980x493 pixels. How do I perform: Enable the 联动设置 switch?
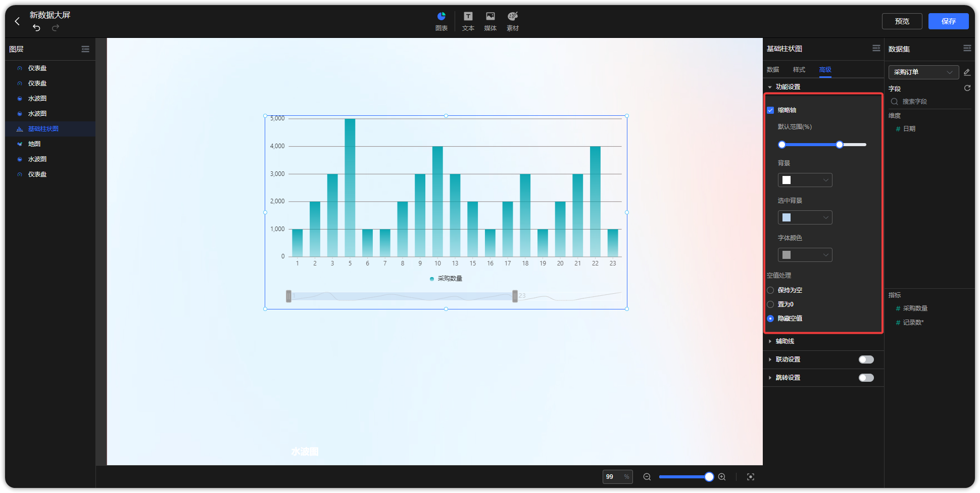pyautogui.click(x=866, y=360)
